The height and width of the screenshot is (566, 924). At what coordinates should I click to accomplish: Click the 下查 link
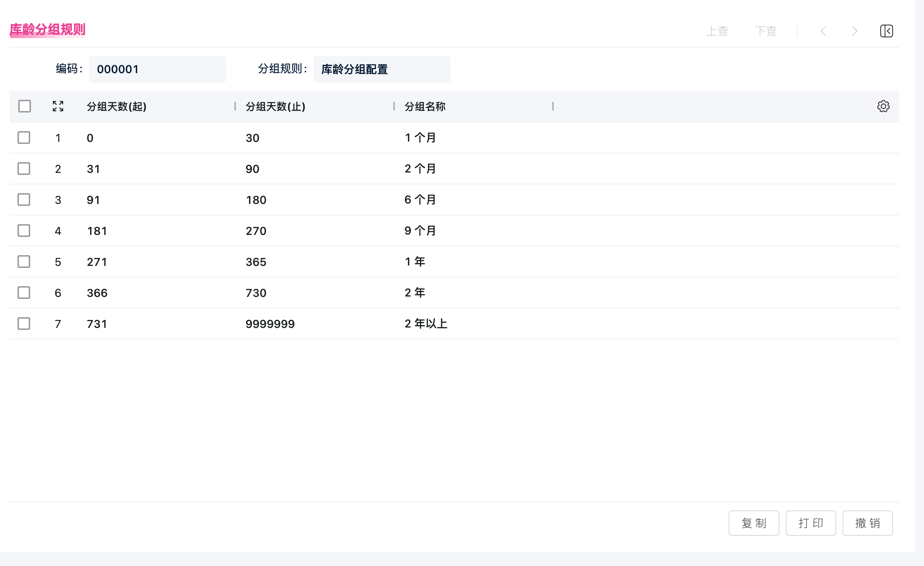click(x=765, y=31)
